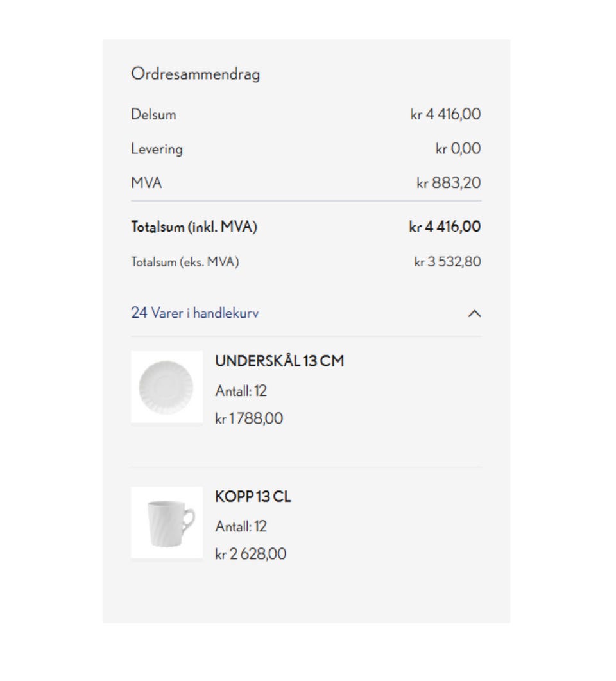Click the MVA amount kr 883,20
This screenshot has height=681, width=616.
click(x=449, y=183)
